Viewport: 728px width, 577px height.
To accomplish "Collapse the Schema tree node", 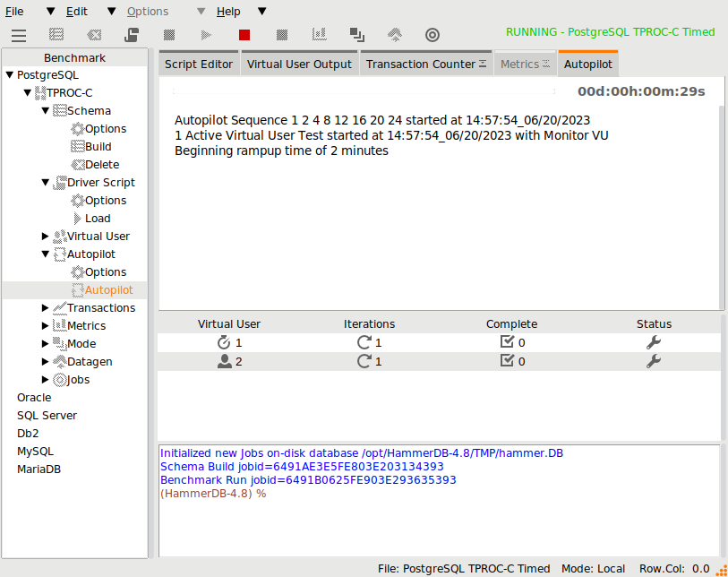I will (x=45, y=110).
